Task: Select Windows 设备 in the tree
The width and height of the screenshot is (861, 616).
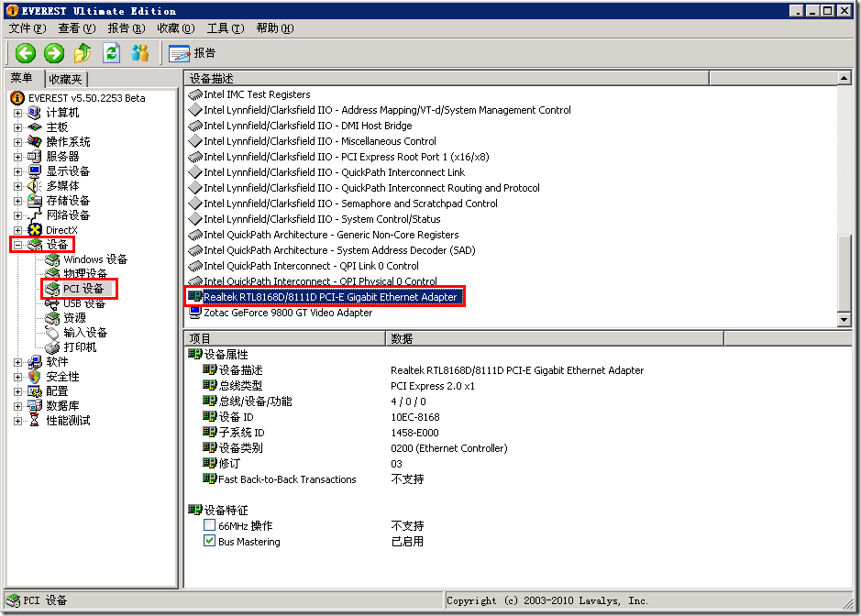Action: coord(95,259)
